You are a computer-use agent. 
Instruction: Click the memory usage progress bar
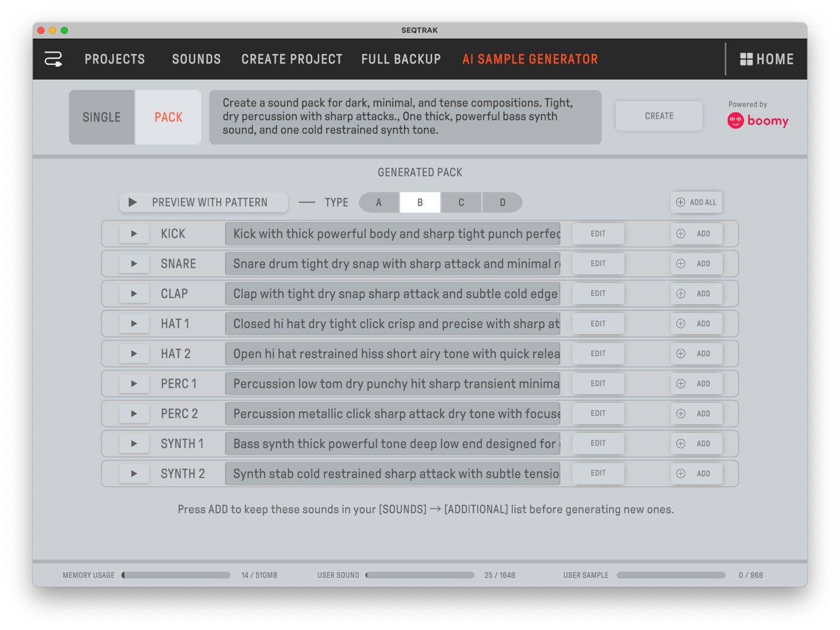point(176,575)
